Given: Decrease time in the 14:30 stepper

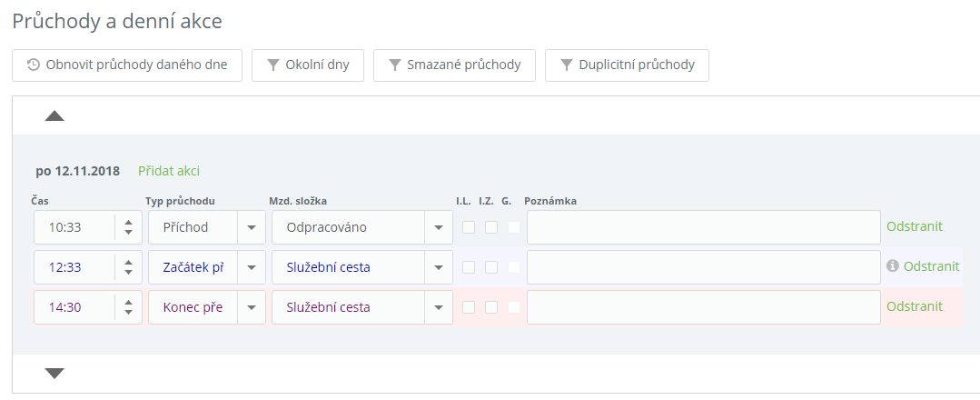Looking at the screenshot, I should (129, 314).
